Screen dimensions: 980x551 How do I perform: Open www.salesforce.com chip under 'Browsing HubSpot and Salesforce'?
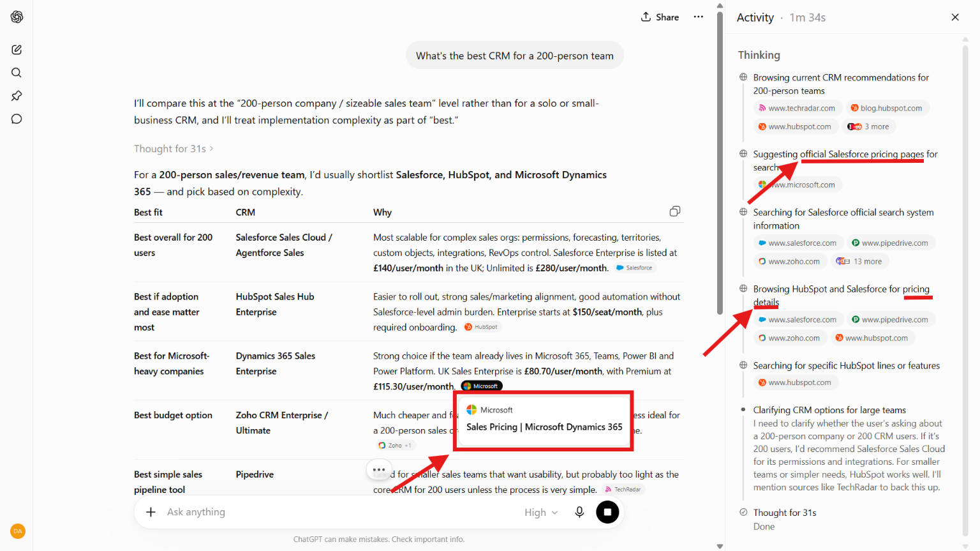[798, 320]
